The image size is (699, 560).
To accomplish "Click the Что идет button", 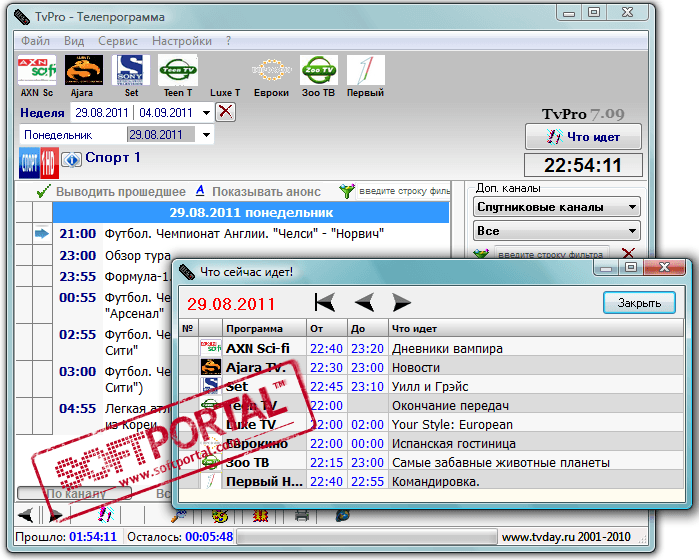I will (x=583, y=137).
